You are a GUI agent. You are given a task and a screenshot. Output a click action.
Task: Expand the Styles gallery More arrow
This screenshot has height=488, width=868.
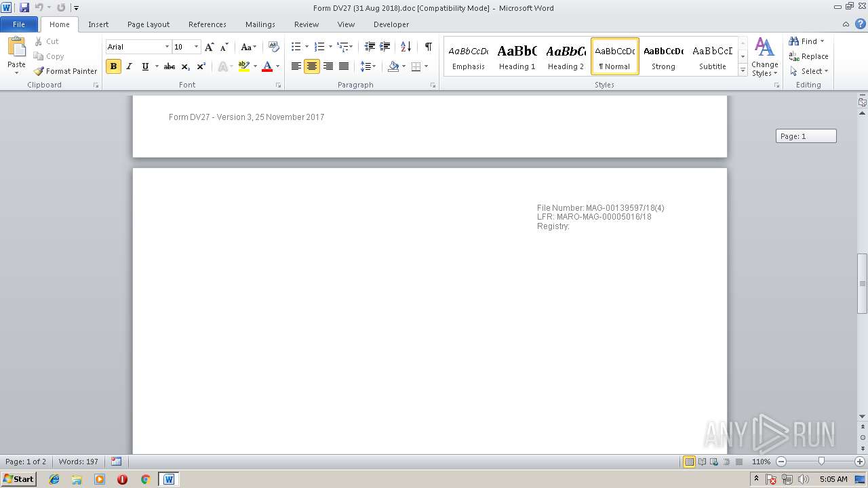coord(743,70)
